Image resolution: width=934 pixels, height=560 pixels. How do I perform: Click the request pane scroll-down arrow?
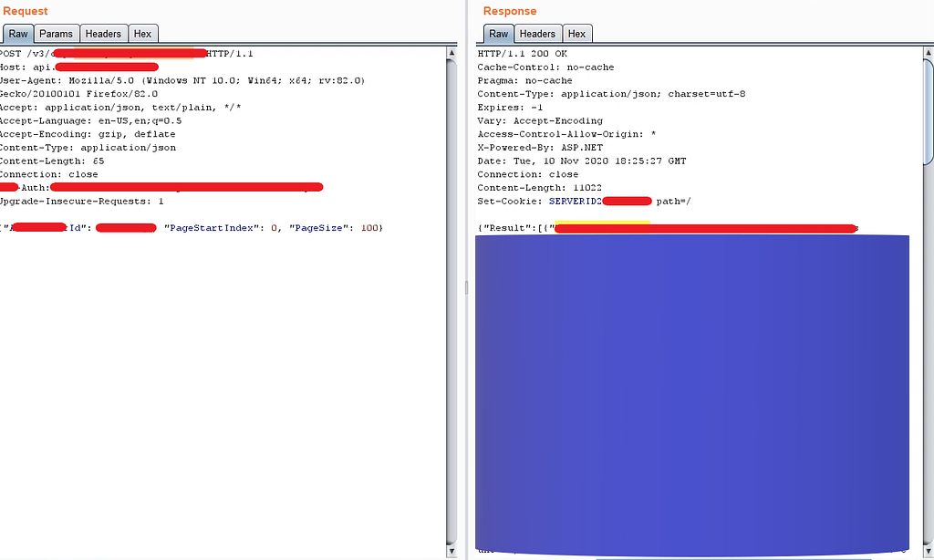coord(451,551)
